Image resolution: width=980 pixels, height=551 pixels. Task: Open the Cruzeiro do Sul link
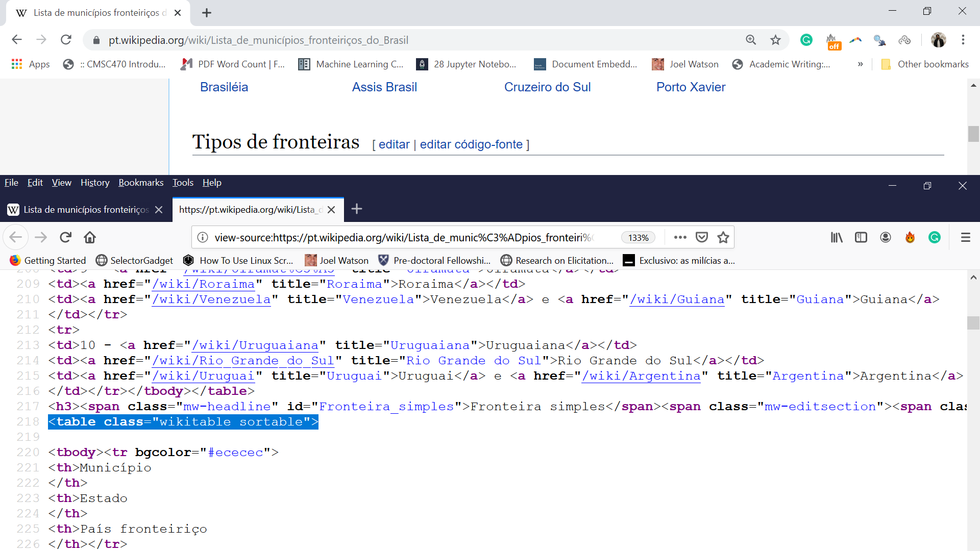547,87
